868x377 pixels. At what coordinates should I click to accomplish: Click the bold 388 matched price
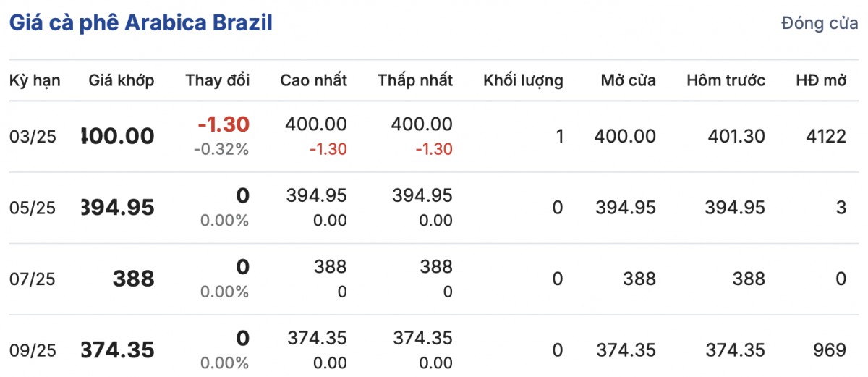[133, 279]
